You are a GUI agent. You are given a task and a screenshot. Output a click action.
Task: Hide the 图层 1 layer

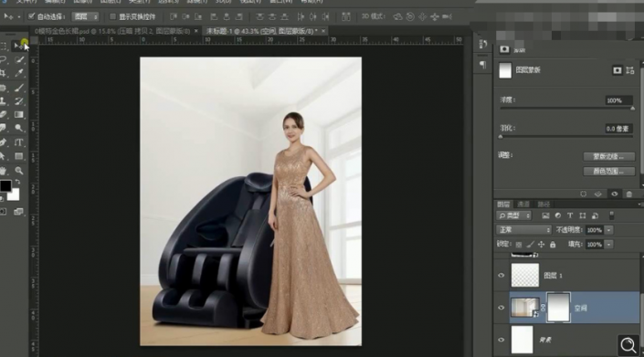pos(501,276)
